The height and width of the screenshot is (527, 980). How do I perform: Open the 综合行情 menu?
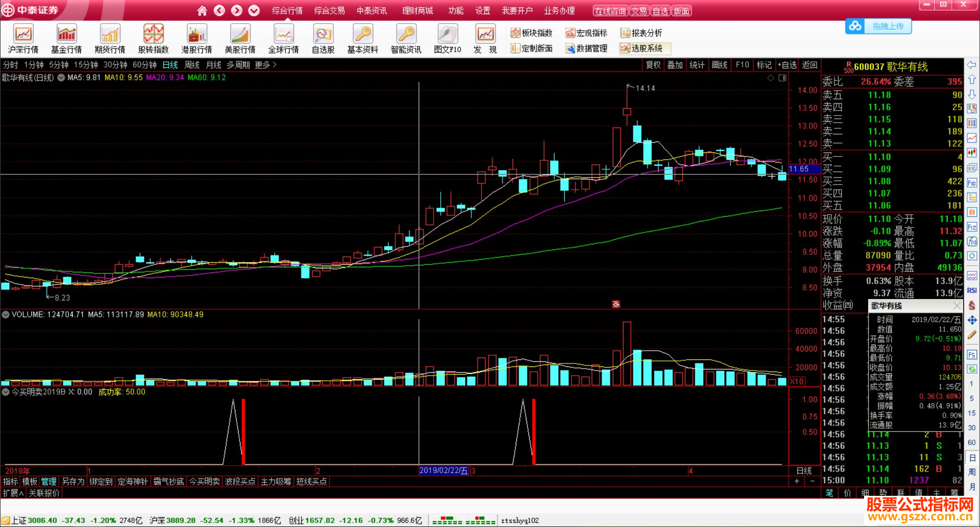coord(287,11)
